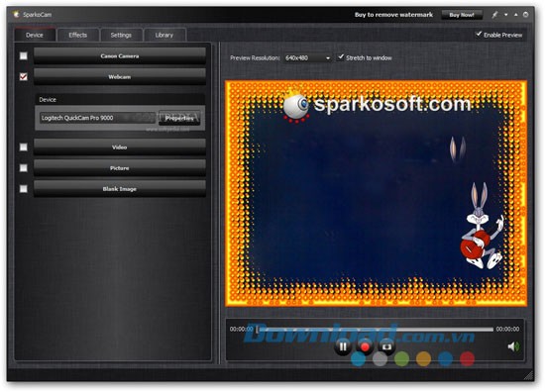The height and width of the screenshot is (392, 545).
Task: Open the Logitech QuickCam device dropdown
Action: point(98,118)
